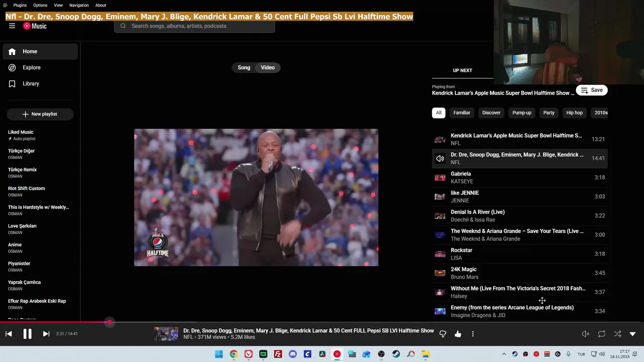Click the search songs input field

point(195,26)
